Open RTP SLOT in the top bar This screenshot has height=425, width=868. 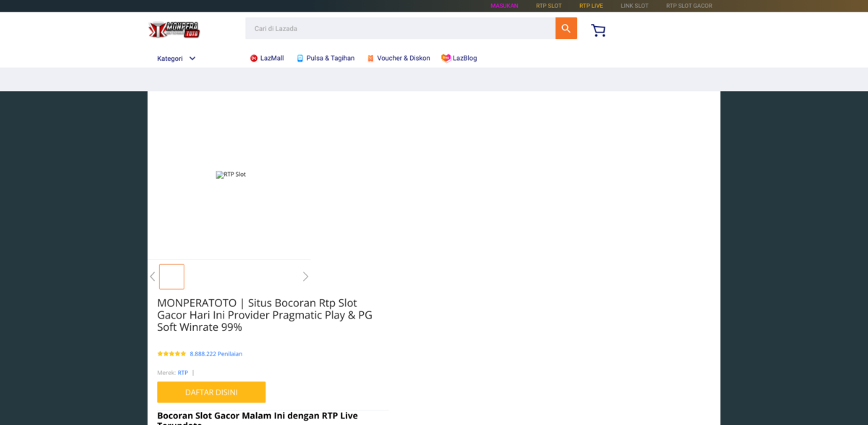(548, 6)
